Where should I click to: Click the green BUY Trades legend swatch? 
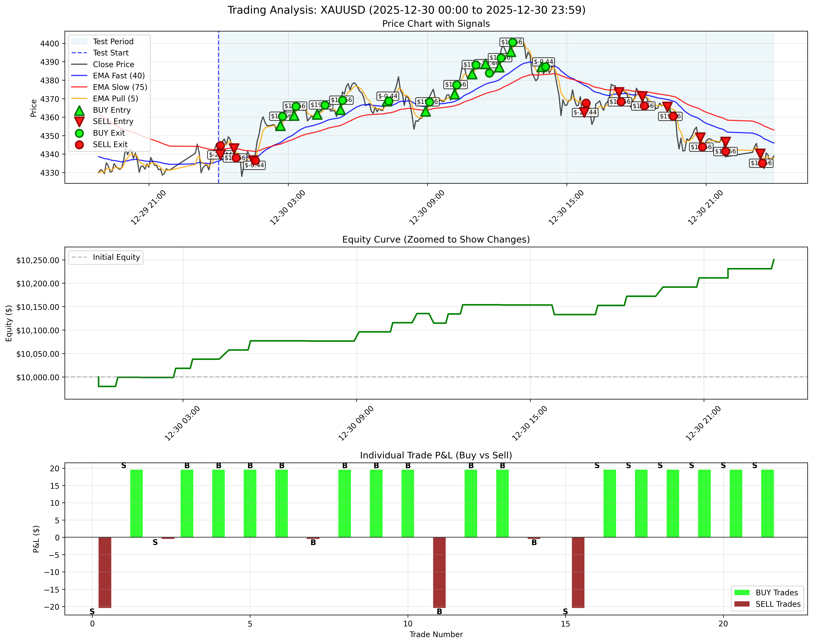[x=742, y=592]
